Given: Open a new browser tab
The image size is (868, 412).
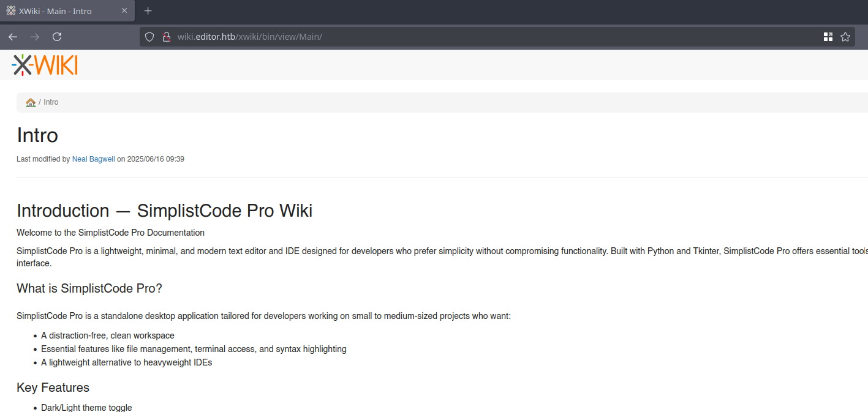Looking at the screenshot, I should tap(148, 11).
